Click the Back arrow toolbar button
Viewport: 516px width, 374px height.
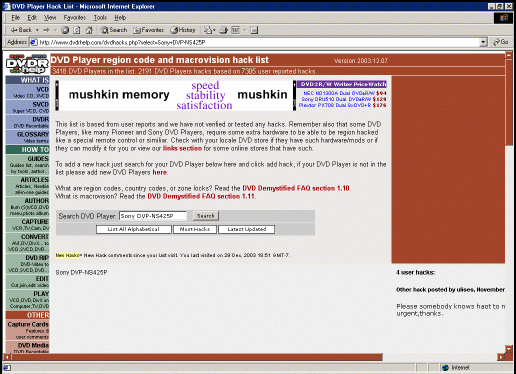[21, 30]
